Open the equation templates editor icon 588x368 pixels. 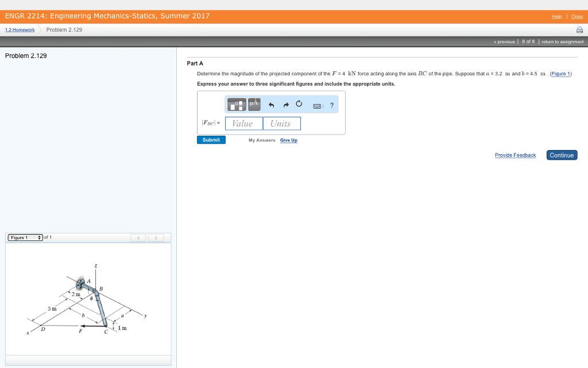tap(235, 104)
